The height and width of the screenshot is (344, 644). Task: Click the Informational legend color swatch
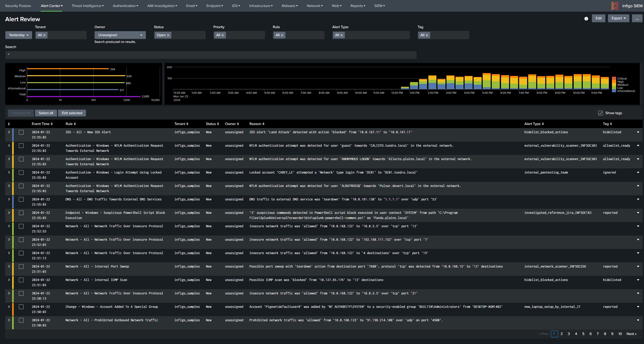tap(614, 91)
